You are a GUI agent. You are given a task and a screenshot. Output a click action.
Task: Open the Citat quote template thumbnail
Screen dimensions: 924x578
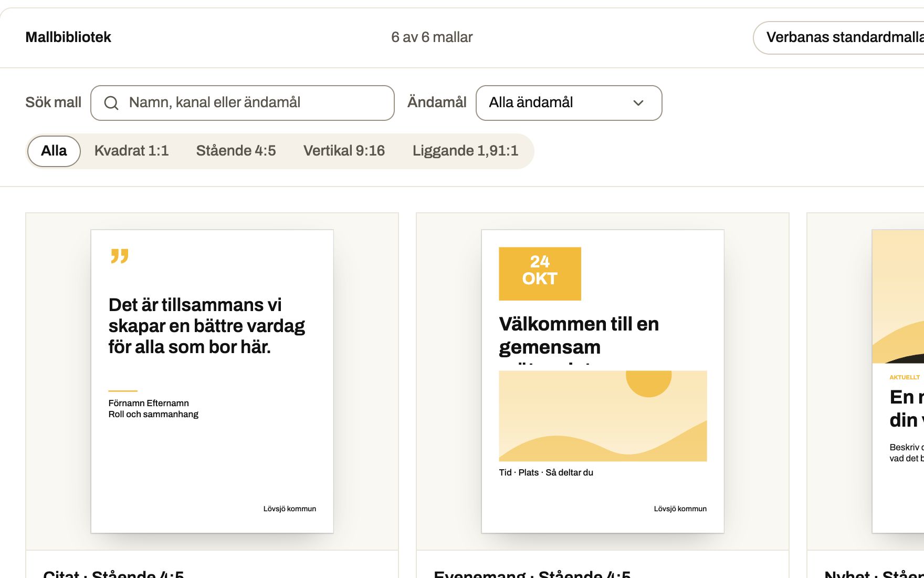[x=212, y=381]
